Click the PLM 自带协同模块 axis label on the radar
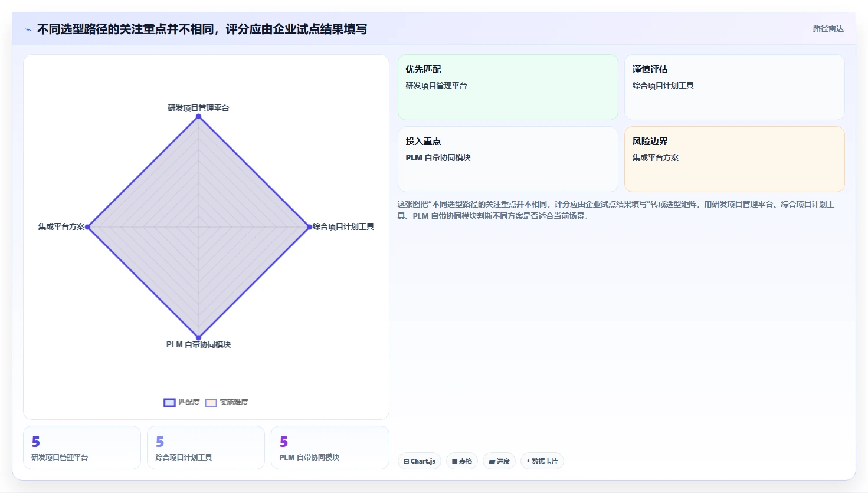Image resolution: width=868 pixels, height=493 pixels. pos(198,344)
